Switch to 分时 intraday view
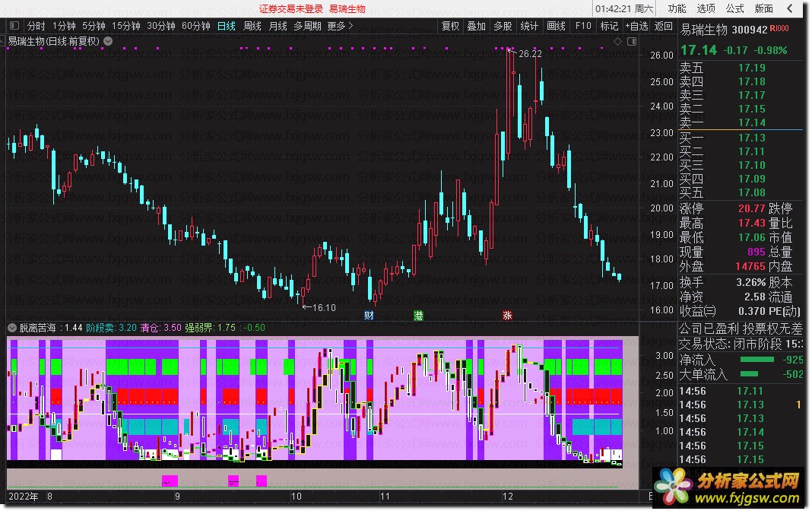 tap(36, 26)
